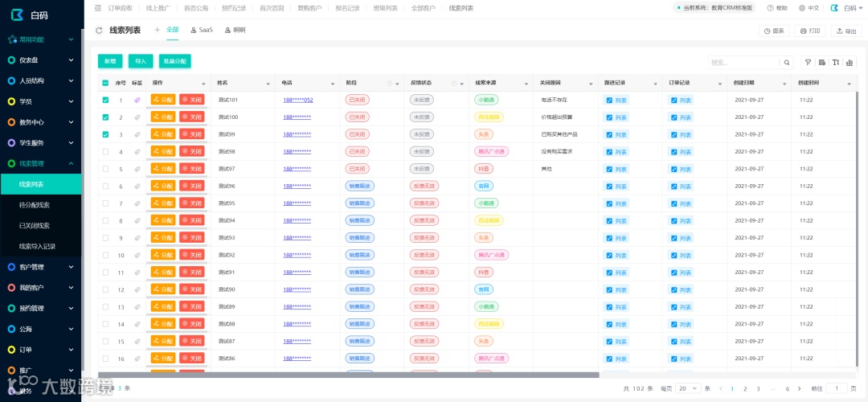Click the 导入 button

point(141,61)
